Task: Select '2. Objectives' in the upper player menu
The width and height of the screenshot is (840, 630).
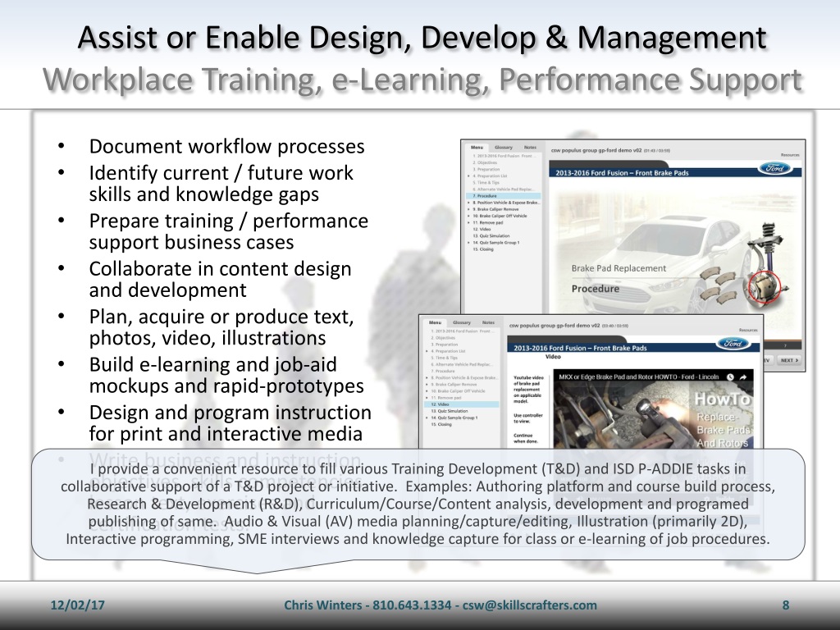Action: pos(485,162)
